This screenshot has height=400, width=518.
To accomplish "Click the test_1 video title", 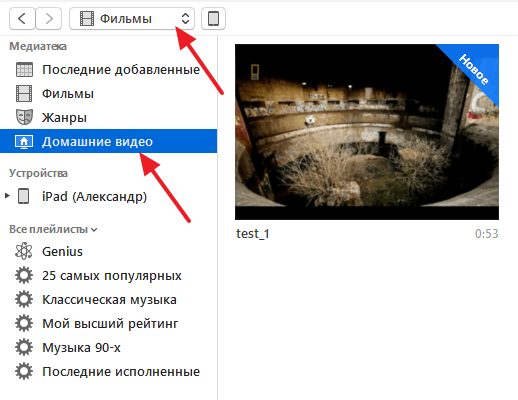I will tap(253, 234).
